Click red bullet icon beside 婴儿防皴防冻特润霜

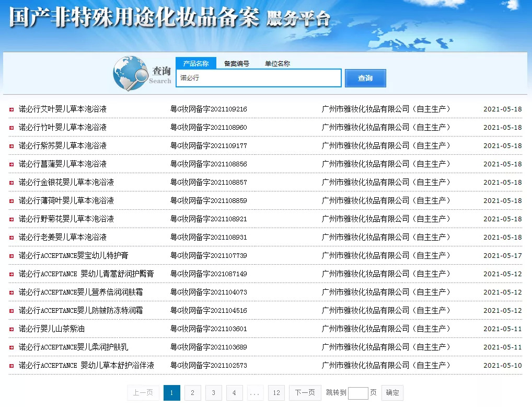pos(11,311)
